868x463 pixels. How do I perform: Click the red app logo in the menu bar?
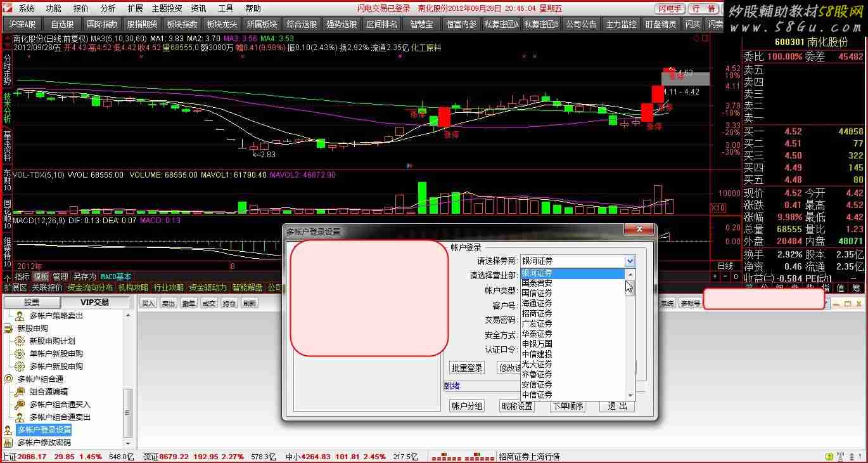(x=8, y=8)
